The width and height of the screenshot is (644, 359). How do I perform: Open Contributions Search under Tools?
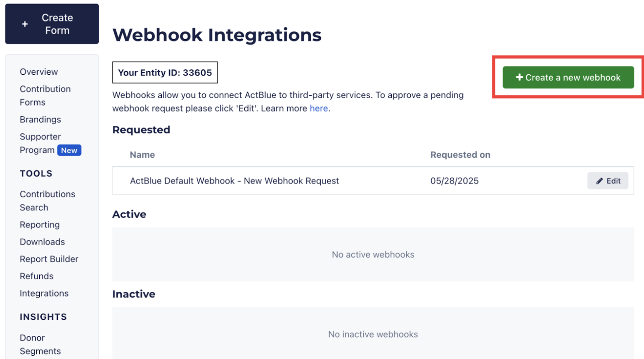[47, 201]
